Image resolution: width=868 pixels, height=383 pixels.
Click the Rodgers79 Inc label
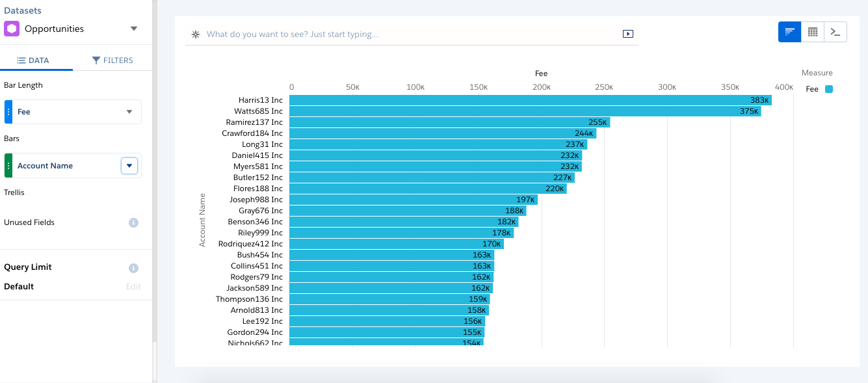point(257,277)
